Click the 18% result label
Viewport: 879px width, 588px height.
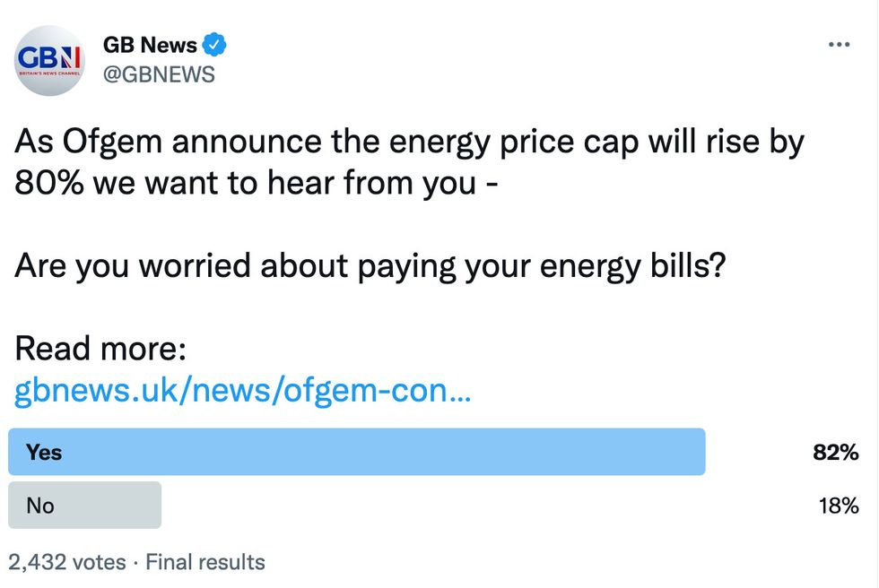point(838,506)
